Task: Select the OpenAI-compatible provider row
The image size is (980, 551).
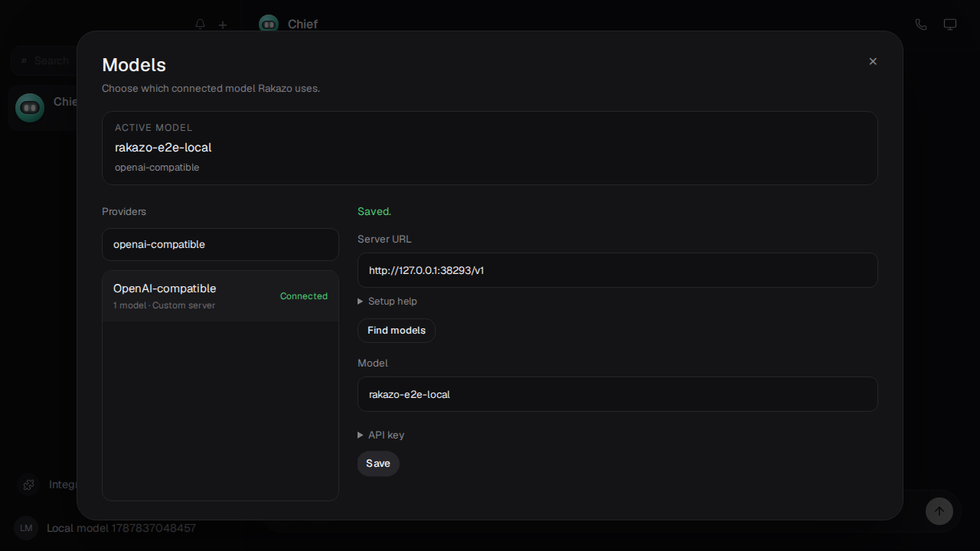Action: [x=220, y=295]
